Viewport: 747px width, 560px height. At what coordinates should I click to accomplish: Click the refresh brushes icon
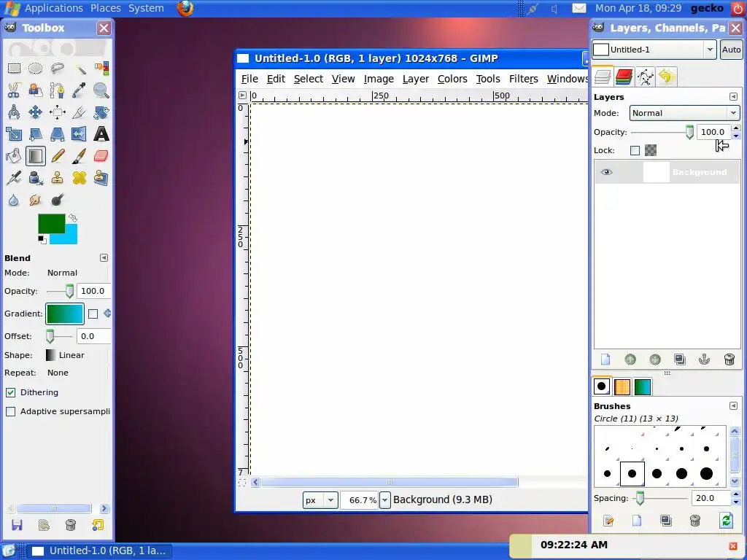click(726, 521)
